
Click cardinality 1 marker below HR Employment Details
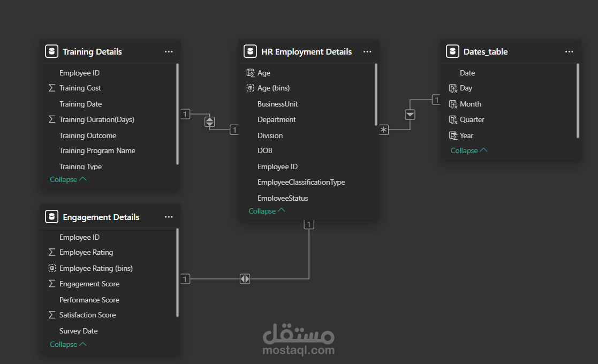pos(309,224)
